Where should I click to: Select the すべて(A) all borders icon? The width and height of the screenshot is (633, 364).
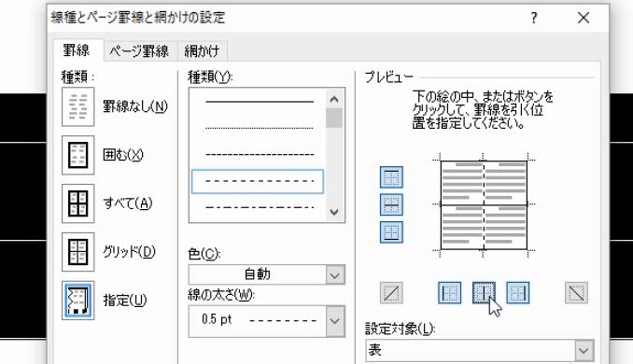pyautogui.click(x=77, y=203)
